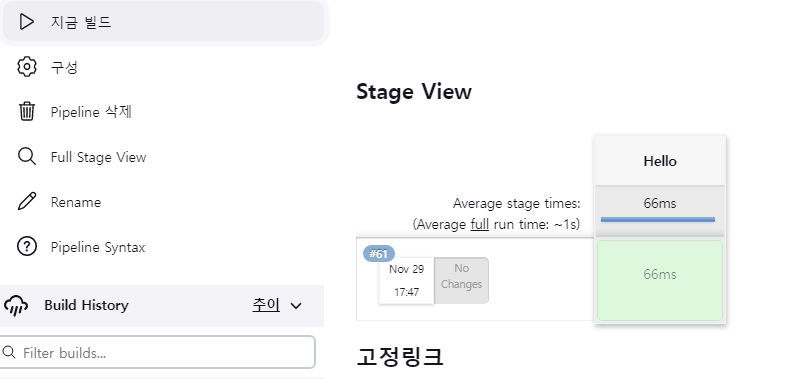Viewport: 788px width, 379px height.
Task: Click the Build History weather cloud icon
Action: (x=16, y=305)
